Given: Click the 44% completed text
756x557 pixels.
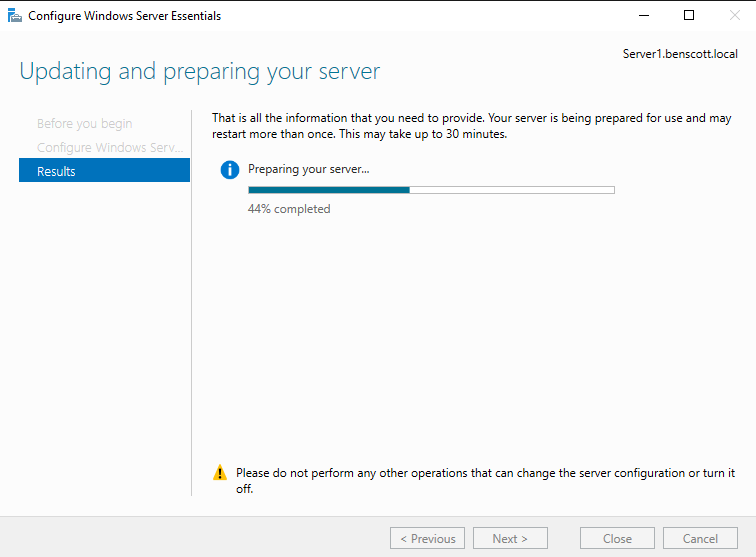Looking at the screenshot, I should [x=289, y=209].
